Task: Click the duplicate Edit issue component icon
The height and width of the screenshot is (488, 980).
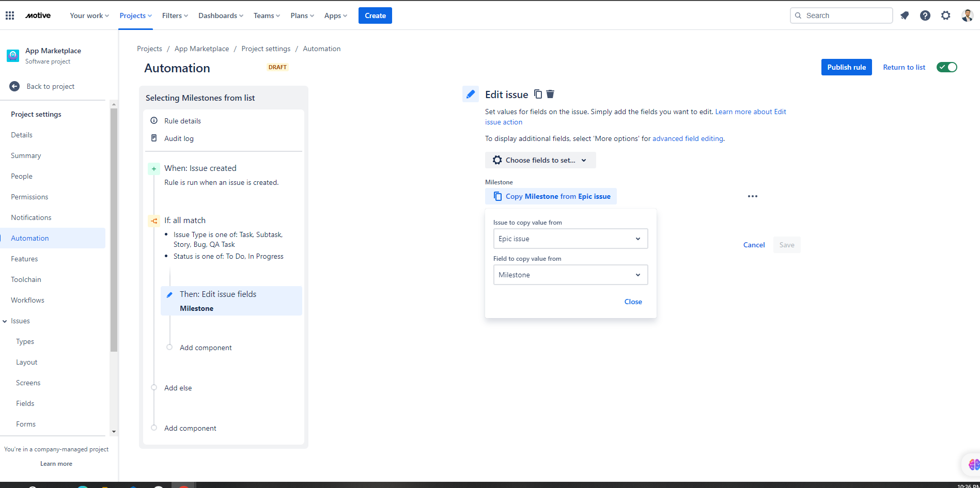Action: (538, 94)
